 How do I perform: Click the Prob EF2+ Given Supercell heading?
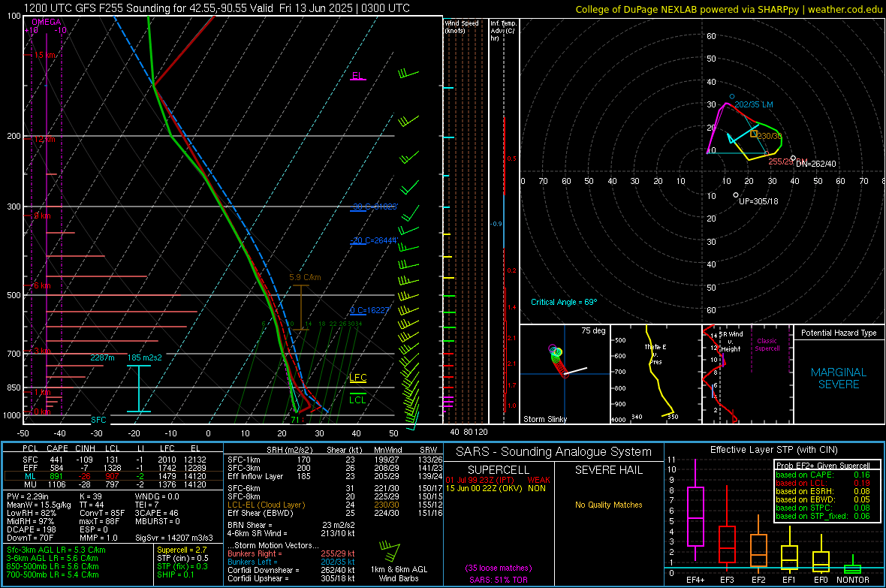[823, 466]
